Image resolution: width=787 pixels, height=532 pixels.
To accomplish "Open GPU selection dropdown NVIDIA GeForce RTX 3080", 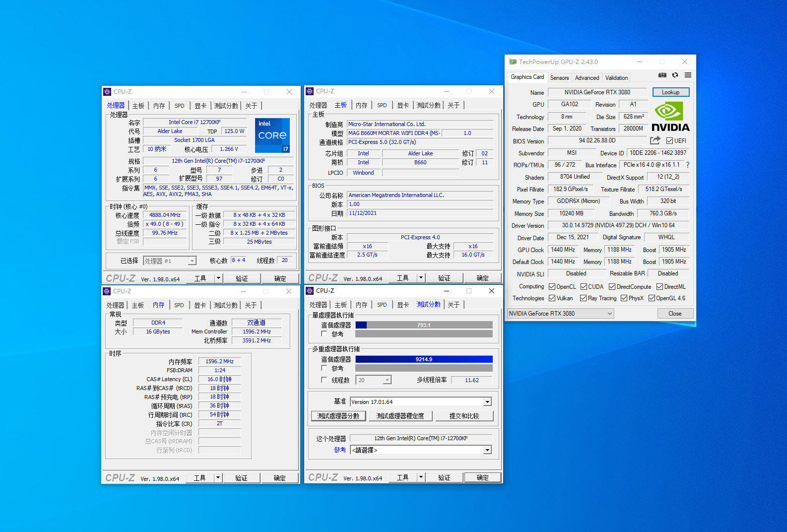I will tap(560, 314).
